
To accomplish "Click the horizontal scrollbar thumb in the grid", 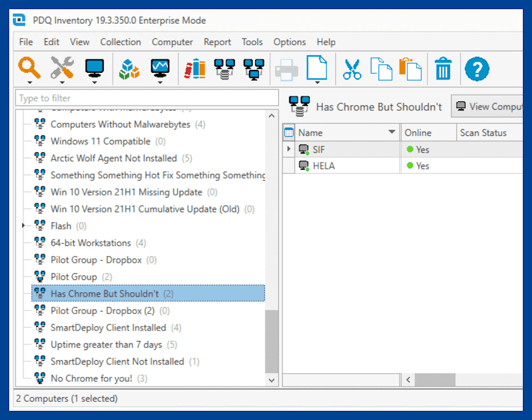I will point(435,380).
